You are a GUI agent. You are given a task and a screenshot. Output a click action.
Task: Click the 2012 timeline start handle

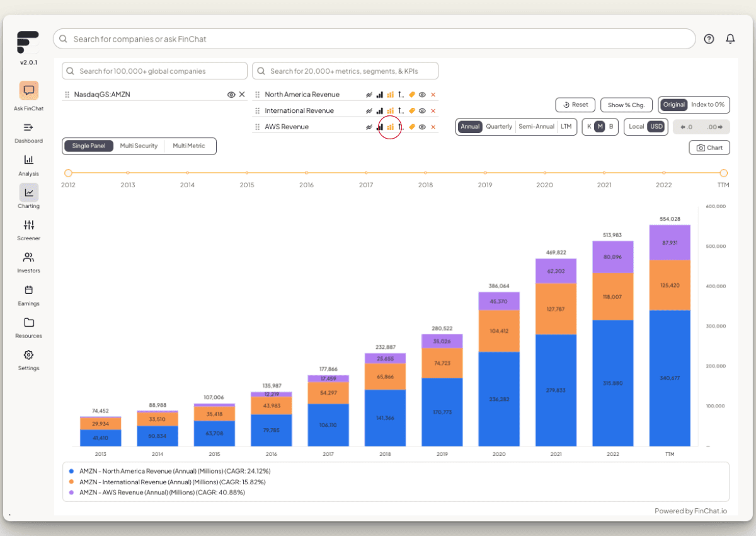click(x=68, y=173)
